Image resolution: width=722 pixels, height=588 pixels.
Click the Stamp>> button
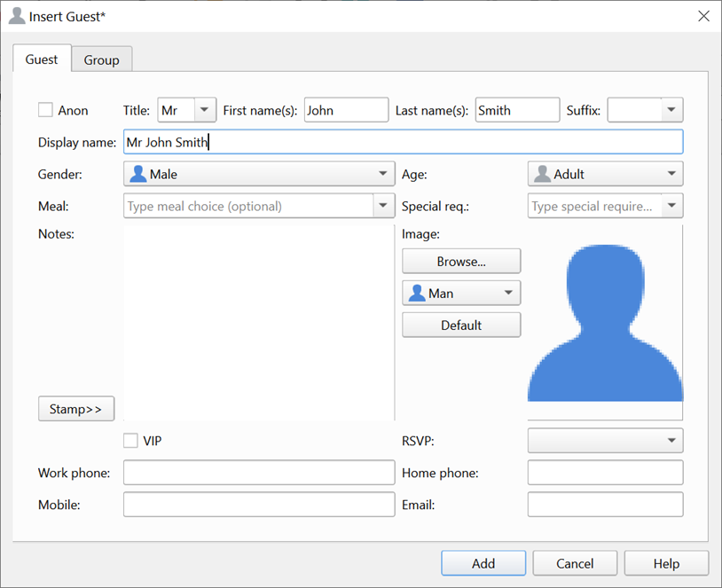76,409
